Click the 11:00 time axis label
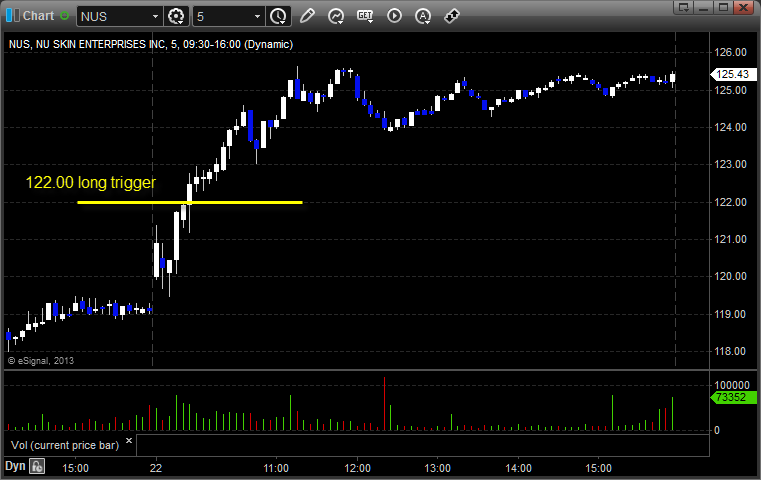The image size is (761, 480). click(x=276, y=468)
